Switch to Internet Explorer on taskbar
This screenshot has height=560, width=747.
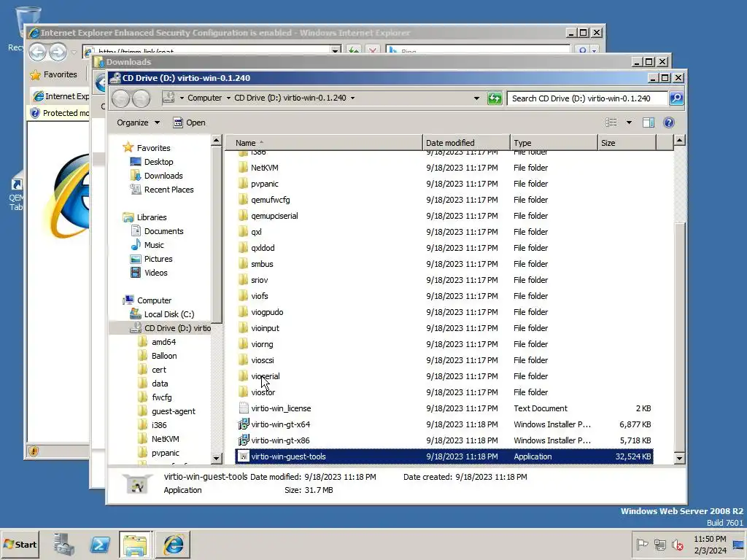pos(172,544)
